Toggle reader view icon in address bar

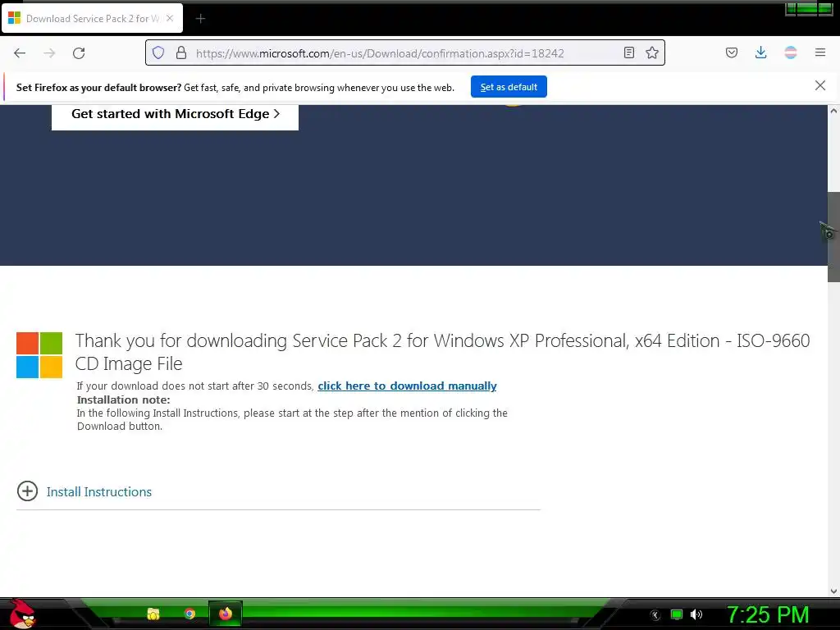tap(629, 52)
